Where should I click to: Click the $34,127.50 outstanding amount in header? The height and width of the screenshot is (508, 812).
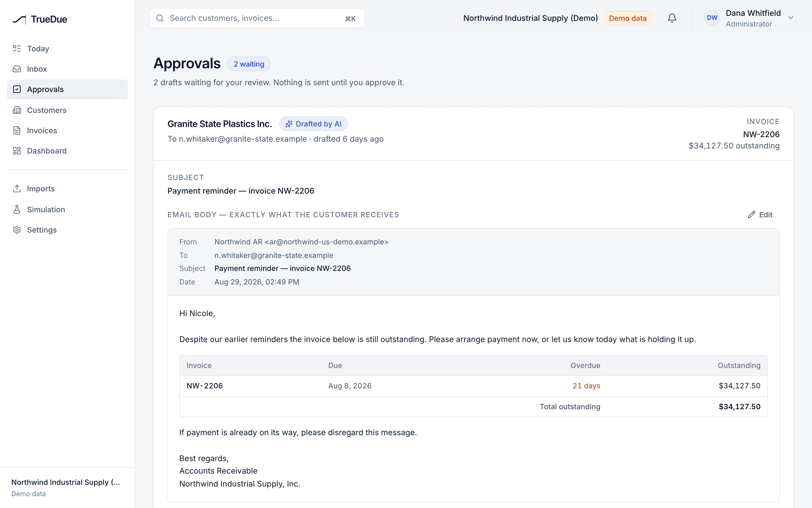[734, 146]
